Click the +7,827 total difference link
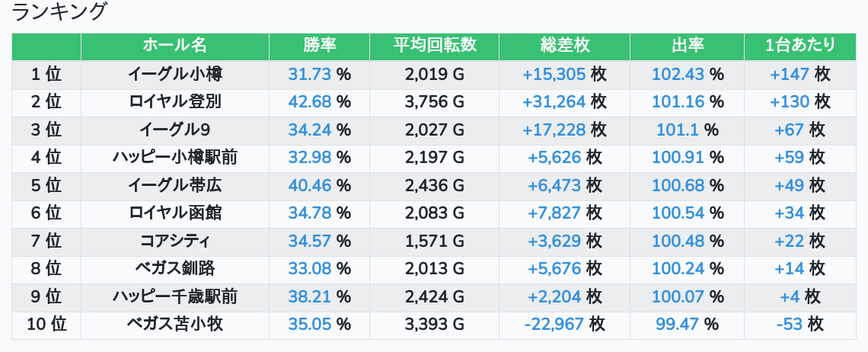 [554, 213]
